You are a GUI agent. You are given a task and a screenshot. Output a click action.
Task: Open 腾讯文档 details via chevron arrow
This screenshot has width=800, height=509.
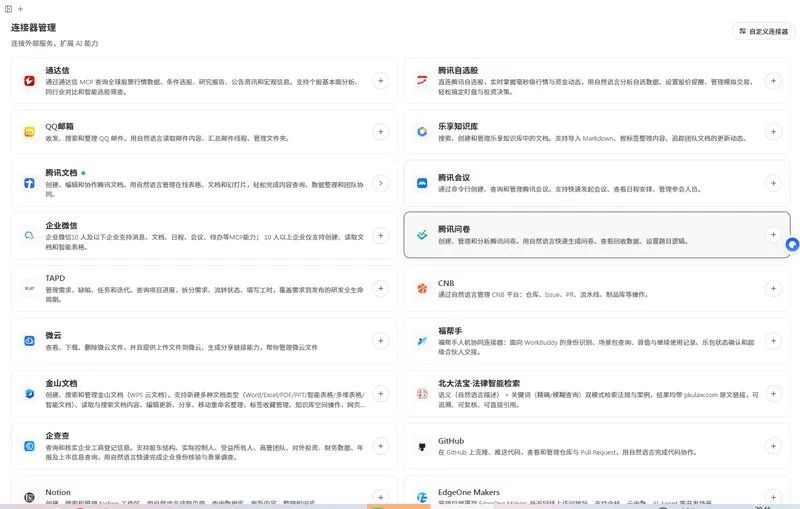(x=381, y=183)
